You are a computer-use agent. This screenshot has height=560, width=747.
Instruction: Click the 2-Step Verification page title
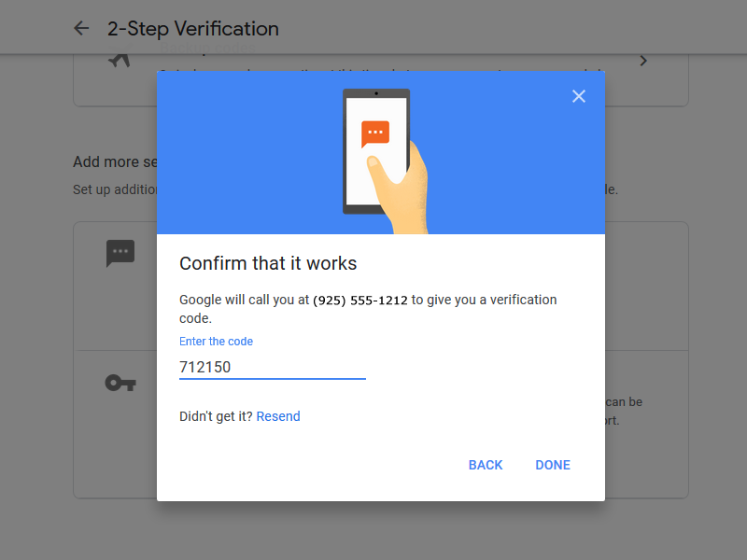[193, 29]
